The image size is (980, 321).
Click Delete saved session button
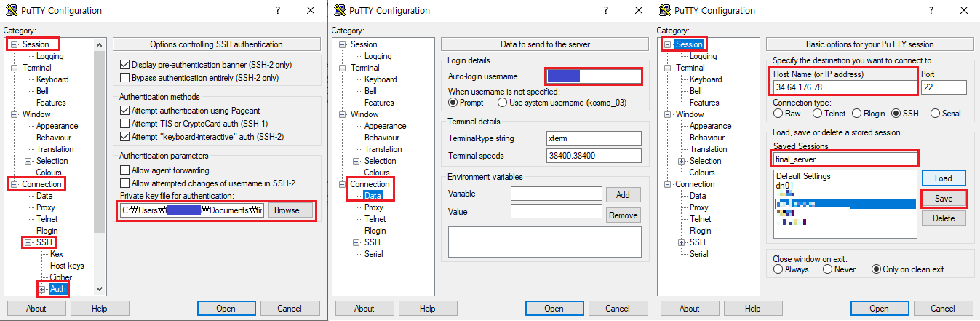pos(944,218)
